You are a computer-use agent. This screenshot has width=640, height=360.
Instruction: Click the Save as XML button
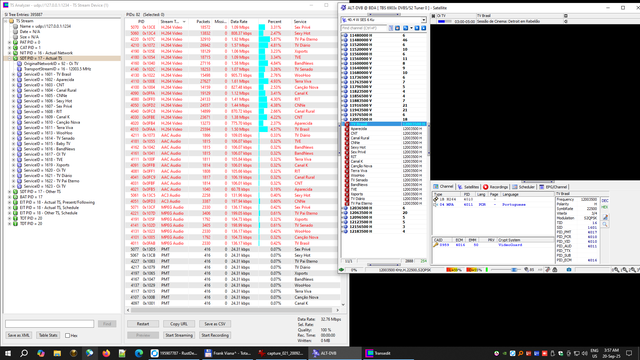[x=18, y=336]
